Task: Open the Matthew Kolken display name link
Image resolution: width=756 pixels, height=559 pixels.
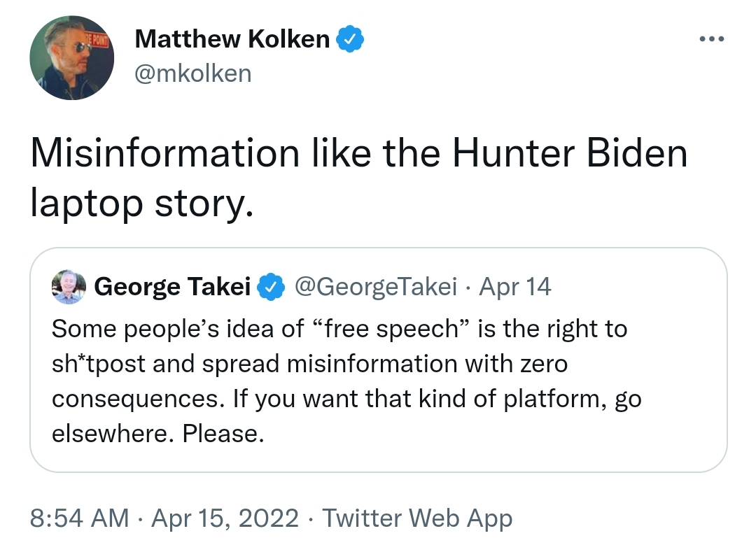Action: pyautogui.click(x=232, y=39)
